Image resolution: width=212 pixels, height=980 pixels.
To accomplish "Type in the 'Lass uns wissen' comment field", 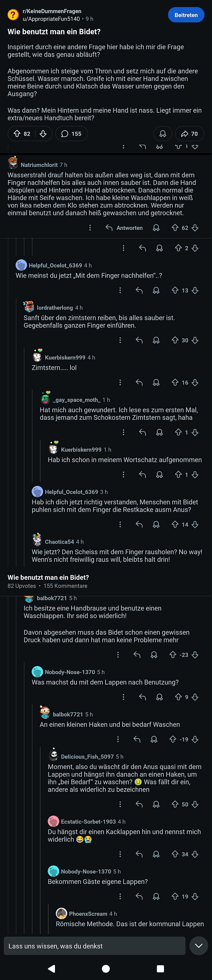I will (94, 946).
